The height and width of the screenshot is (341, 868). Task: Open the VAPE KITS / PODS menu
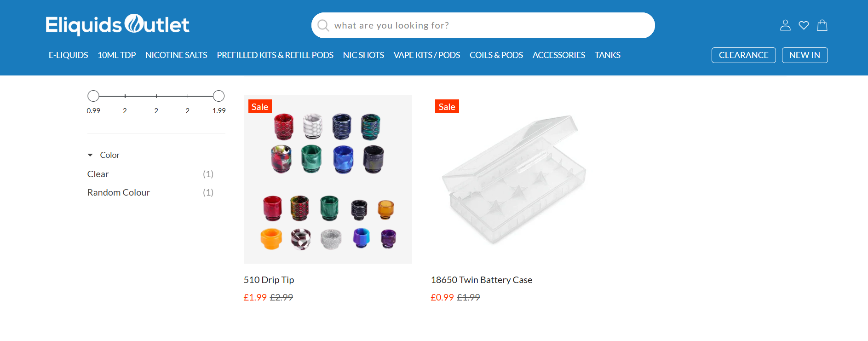426,55
